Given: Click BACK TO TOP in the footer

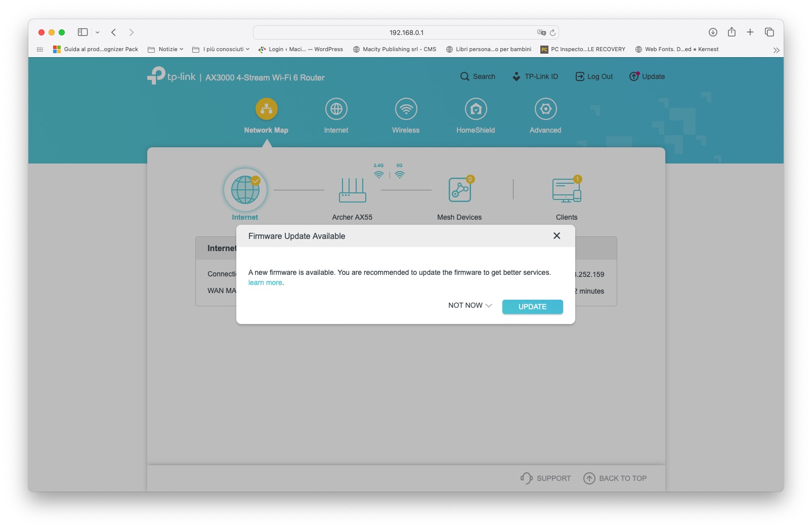Looking at the screenshot, I should click(x=615, y=478).
